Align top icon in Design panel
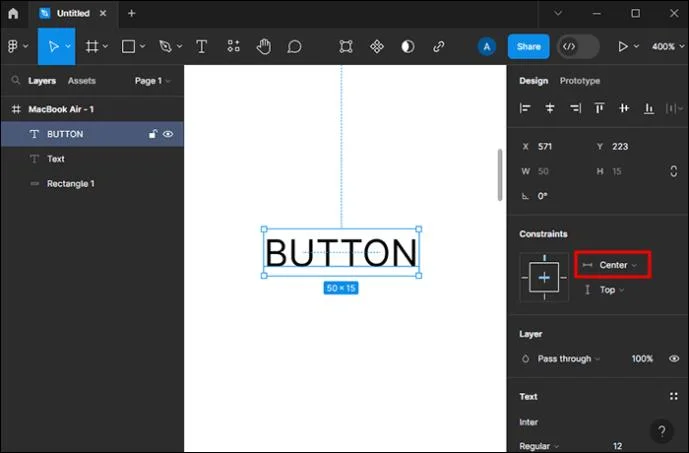The image size is (689, 453). point(599,108)
